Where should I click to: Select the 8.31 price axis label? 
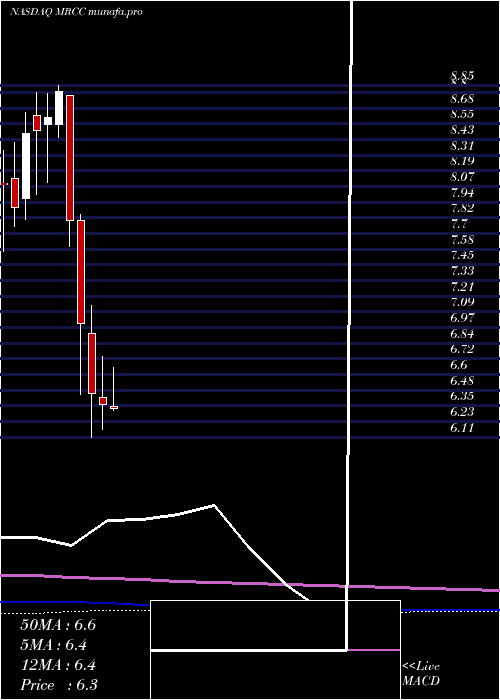[x=462, y=146]
